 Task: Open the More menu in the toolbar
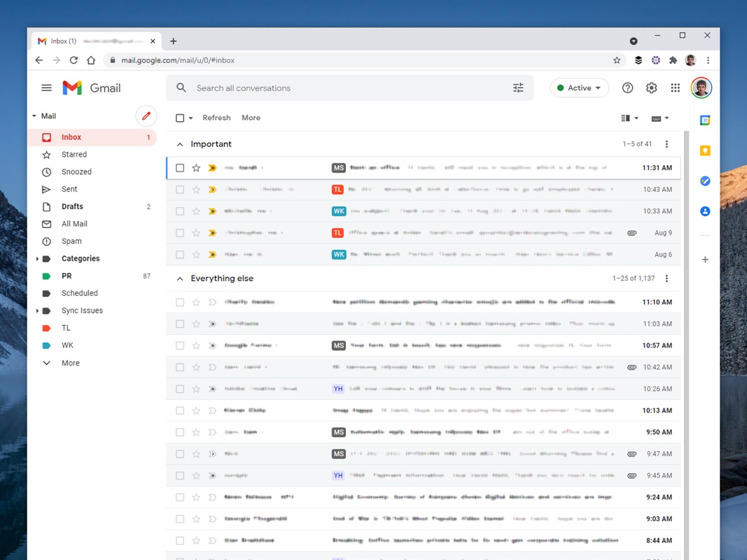pyautogui.click(x=251, y=118)
